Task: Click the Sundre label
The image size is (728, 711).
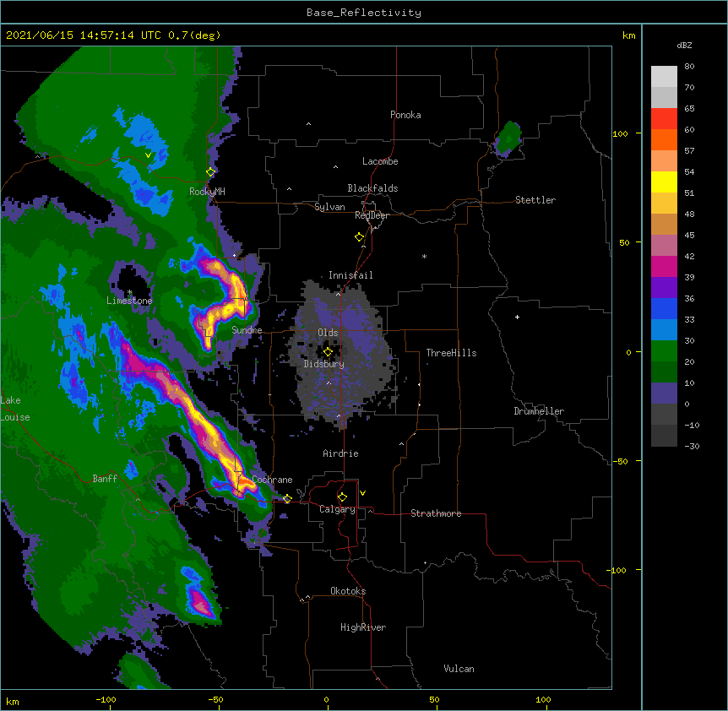Action: coord(247,330)
